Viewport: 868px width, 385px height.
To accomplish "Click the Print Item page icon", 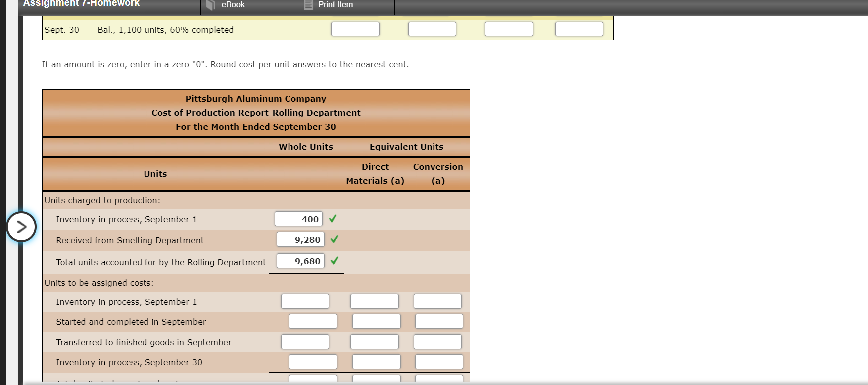I will pyautogui.click(x=308, y=5).
